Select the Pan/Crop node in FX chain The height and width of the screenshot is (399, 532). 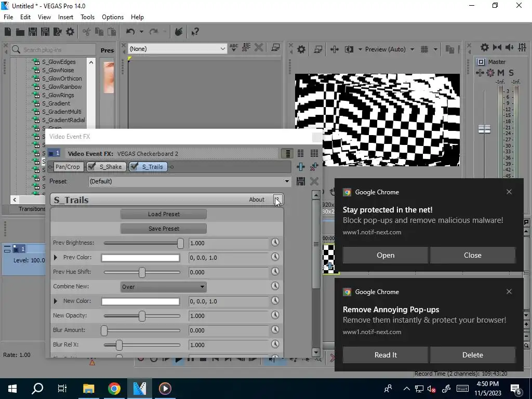pos(68,167)
